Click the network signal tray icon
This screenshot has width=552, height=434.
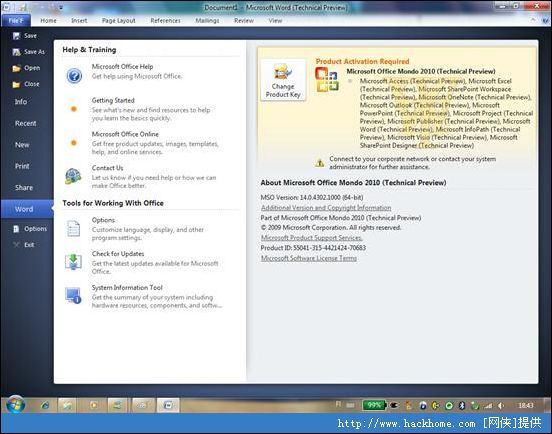point(488,406)
